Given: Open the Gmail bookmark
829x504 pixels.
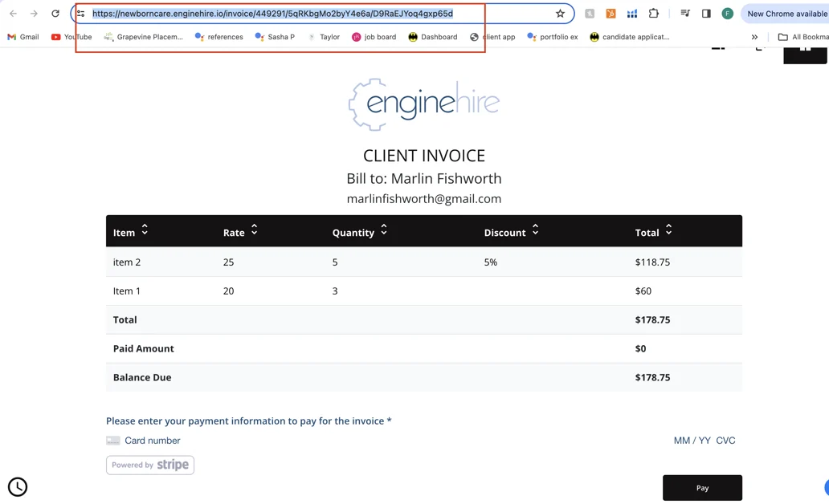Looking at the screenshot, I should tap(23, 37).
